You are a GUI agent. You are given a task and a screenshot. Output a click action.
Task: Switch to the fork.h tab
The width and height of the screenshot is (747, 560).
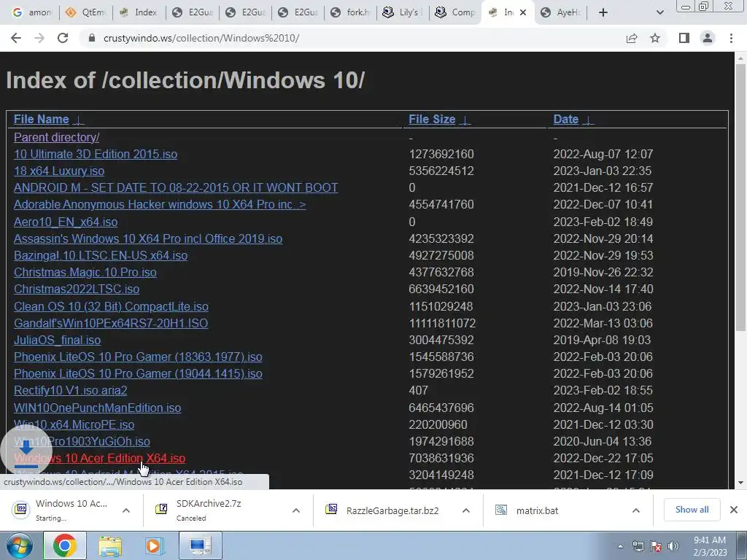pyautogui.click(x=351, y=12)
